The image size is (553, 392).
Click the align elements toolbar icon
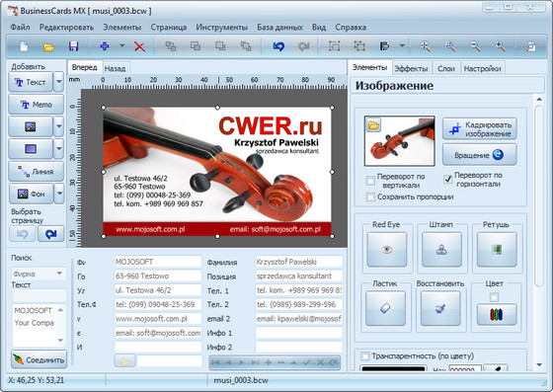point(384,46)
